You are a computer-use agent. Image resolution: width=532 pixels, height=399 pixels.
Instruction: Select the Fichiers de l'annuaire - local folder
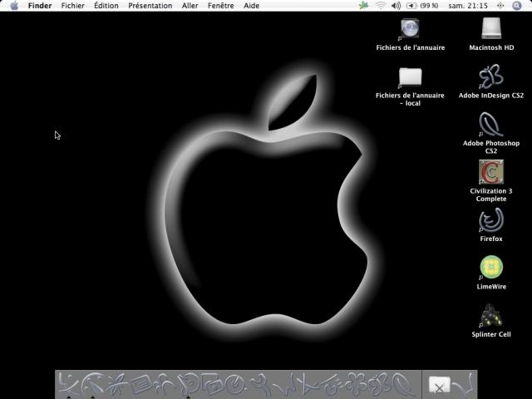(410, 77)
